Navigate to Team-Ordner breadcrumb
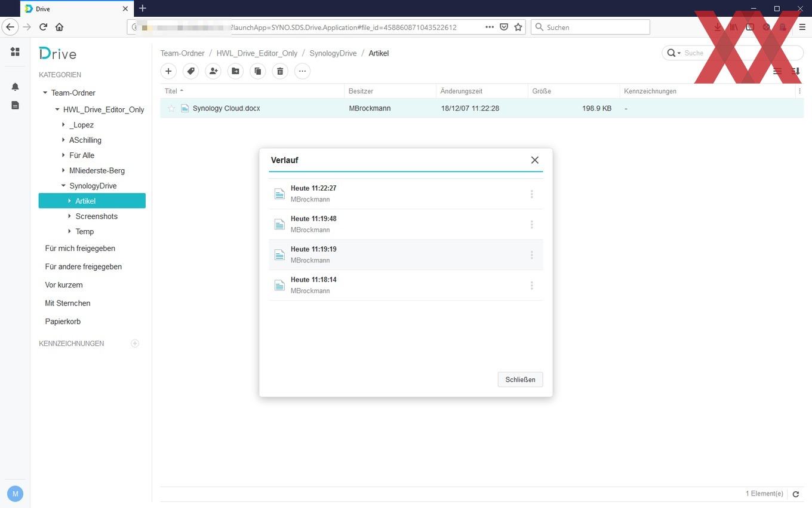 [x=182, y=53]
